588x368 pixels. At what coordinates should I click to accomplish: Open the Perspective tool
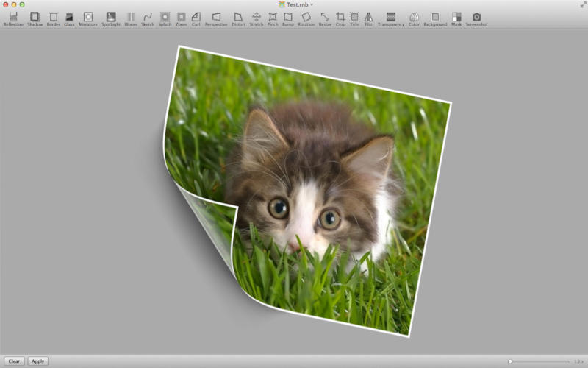(x=216, y=19)
